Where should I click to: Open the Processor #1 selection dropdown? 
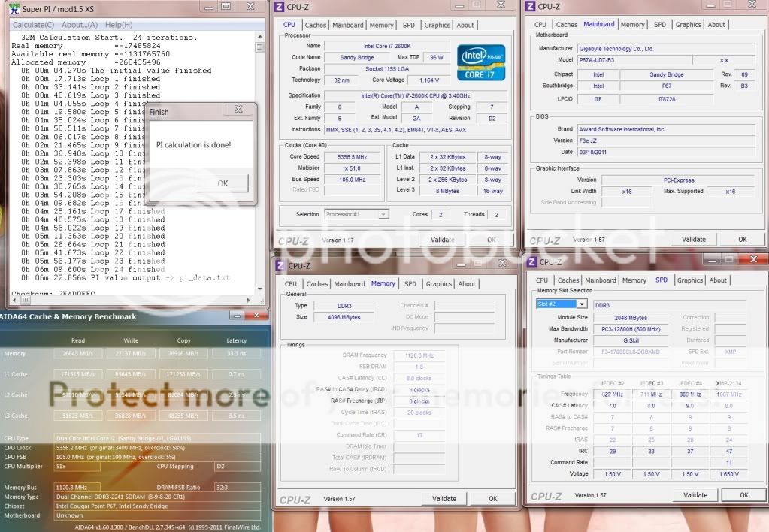357,214
